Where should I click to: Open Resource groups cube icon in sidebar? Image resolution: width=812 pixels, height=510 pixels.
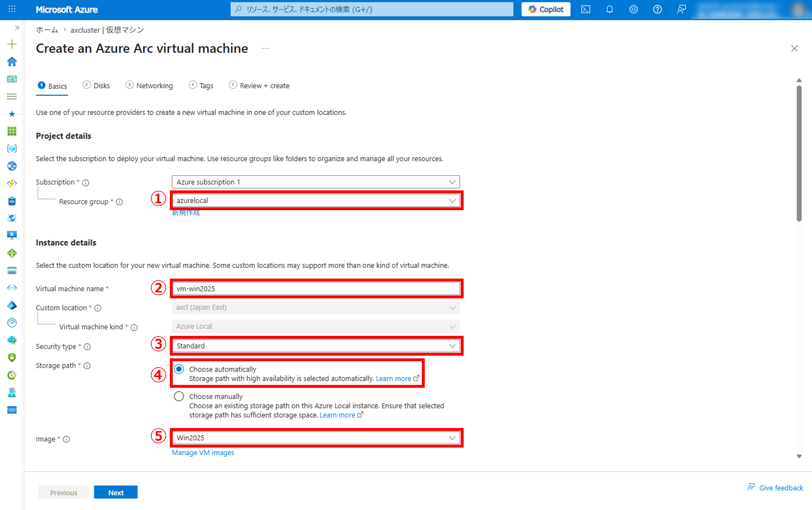12,149
